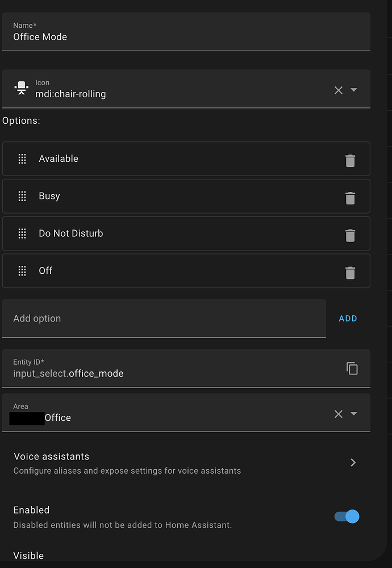Click the drag handle beside Off
This screenshot has height=568, width=392.
point(22,271)
